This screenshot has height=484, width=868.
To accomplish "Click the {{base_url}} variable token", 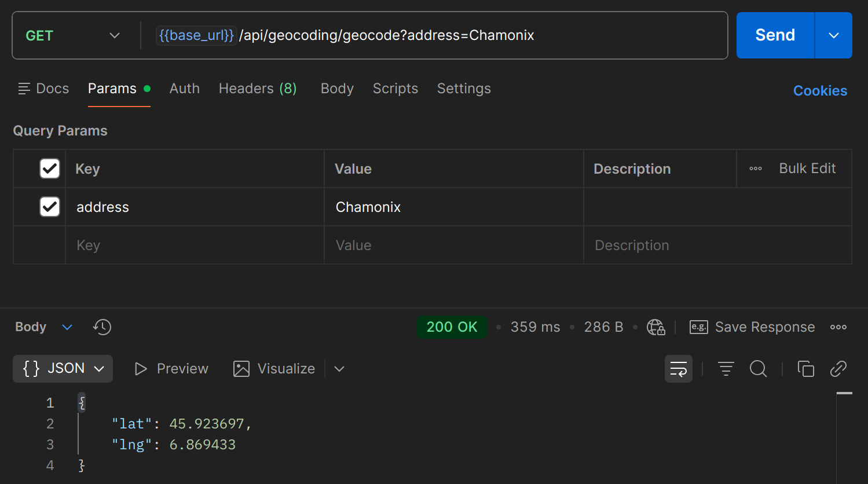I will 196,35.
